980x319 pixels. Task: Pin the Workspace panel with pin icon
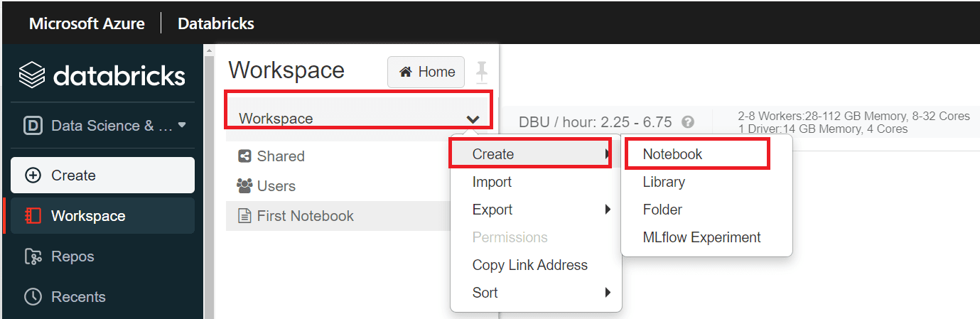click(482, 72)
